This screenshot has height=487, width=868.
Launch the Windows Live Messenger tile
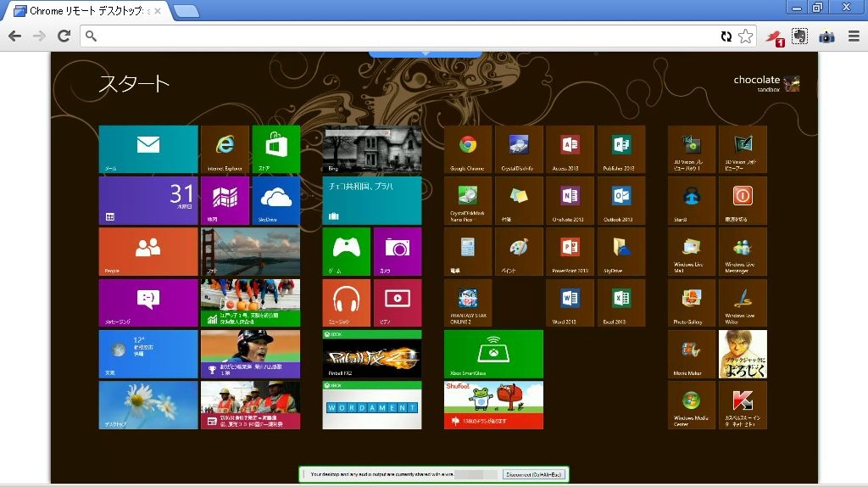tap(743, 251)
